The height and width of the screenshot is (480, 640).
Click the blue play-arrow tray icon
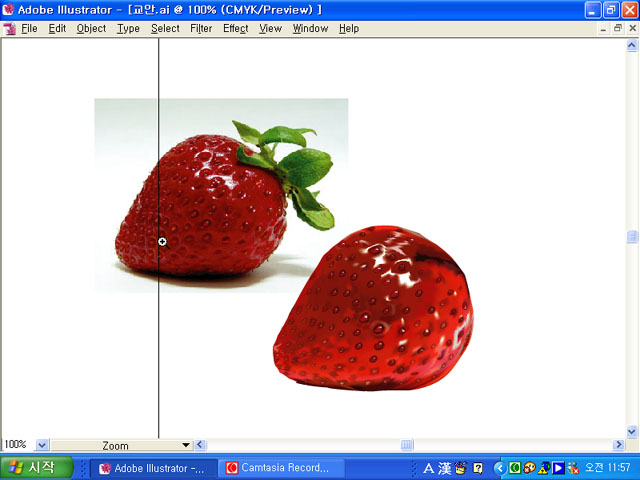558,468
